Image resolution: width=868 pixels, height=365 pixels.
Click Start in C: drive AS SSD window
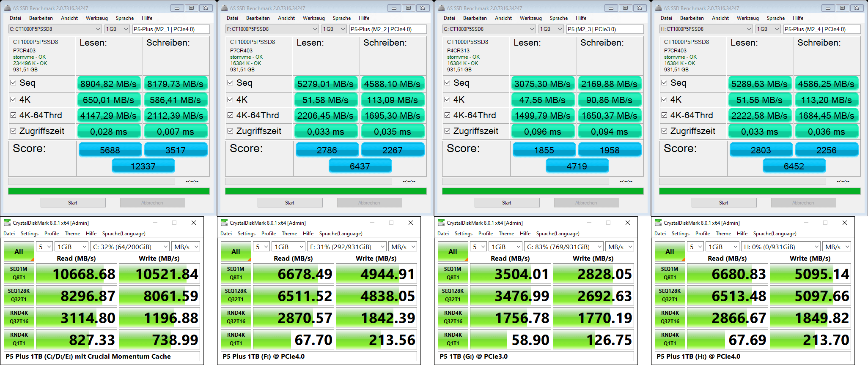73,203
